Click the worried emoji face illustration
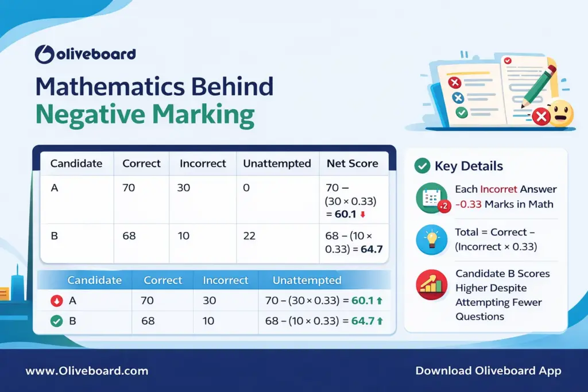This screenshot has width=588, height=392. (x=560, y=113)
